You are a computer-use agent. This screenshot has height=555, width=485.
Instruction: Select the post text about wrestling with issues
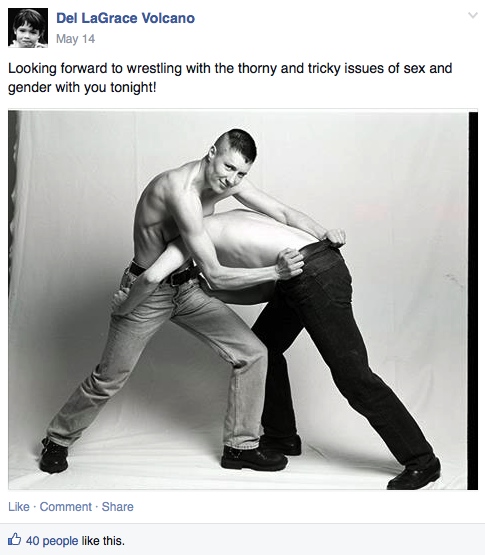click(230, 78)
